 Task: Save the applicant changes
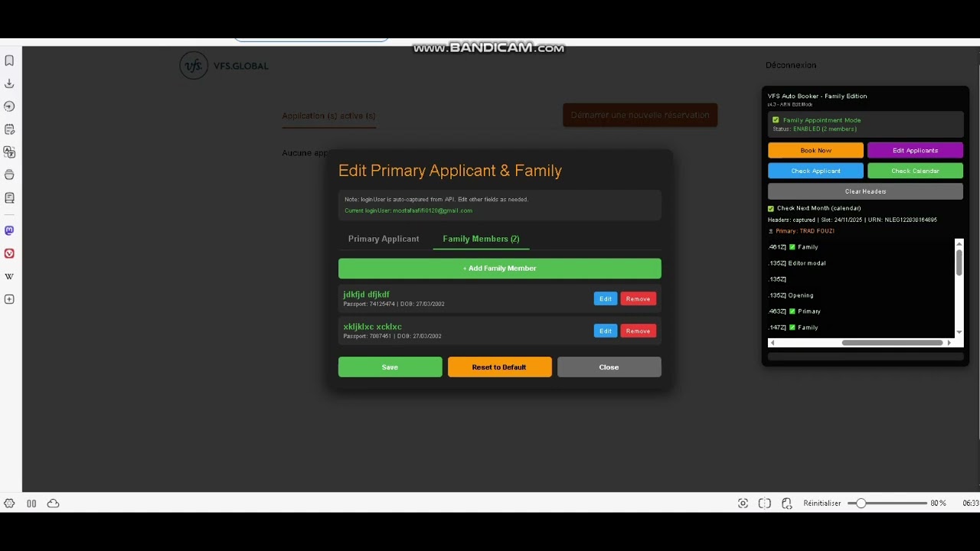[390, 367]
